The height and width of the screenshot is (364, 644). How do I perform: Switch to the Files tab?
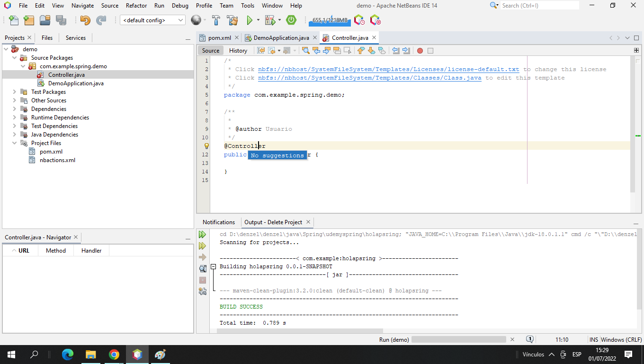(47, 38)
